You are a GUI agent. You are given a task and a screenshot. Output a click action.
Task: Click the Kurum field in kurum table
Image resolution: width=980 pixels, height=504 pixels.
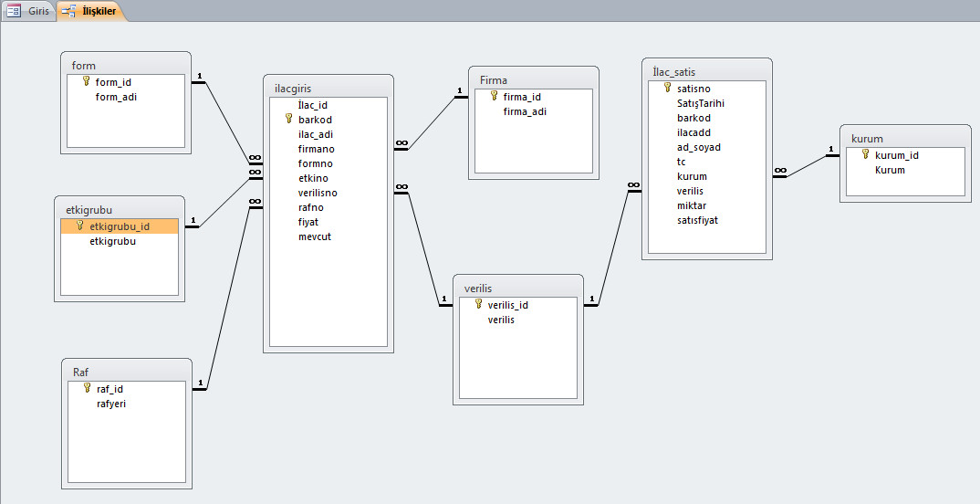click(890, 170)
